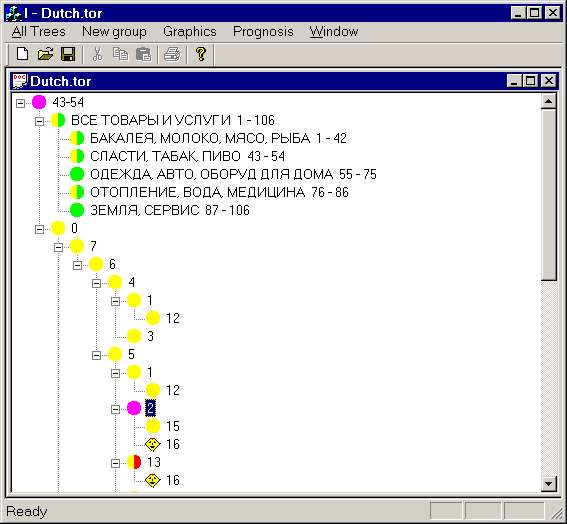The image size is (567, 524).
Task: Open the Graphics menu
Action: [189, 31]
